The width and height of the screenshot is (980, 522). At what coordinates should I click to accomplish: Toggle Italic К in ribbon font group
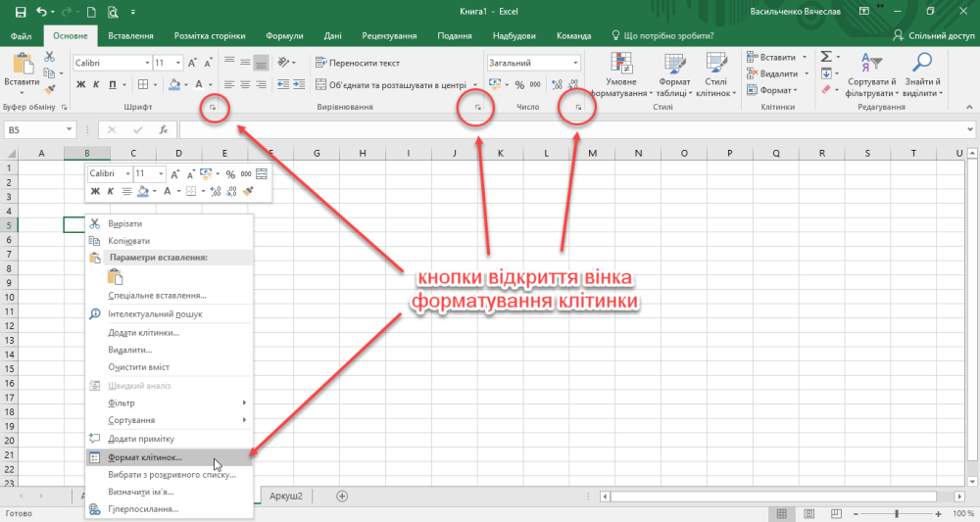(96, 84)
